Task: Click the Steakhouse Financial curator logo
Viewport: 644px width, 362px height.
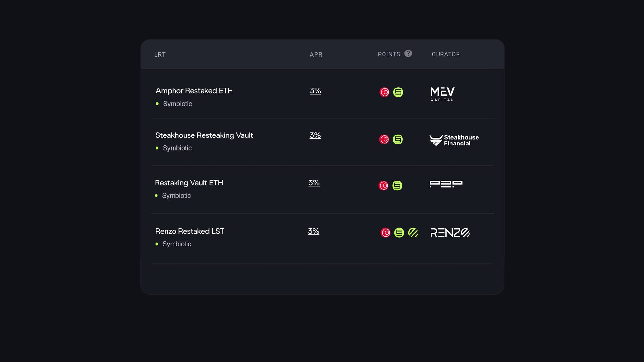Action: pos(454,140)
